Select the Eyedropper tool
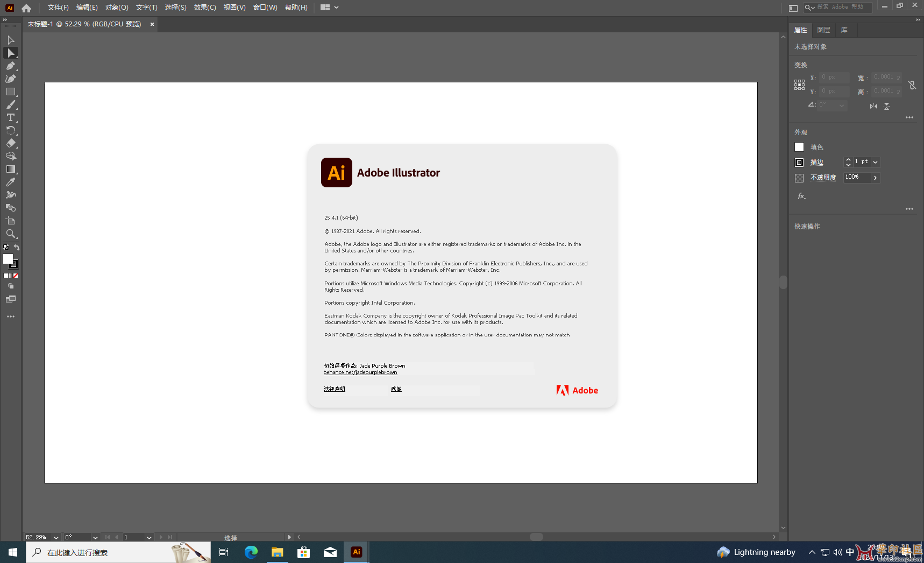Image resolution: width=924 pixels, height=563 pixels. tap(11, 182)
